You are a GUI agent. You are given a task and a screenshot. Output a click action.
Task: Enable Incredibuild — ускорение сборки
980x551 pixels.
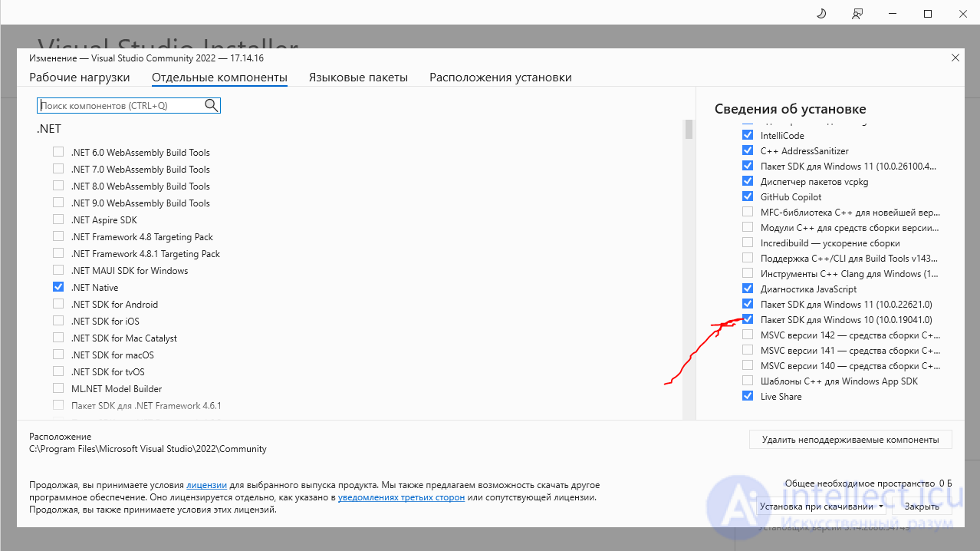pos(748,243)
